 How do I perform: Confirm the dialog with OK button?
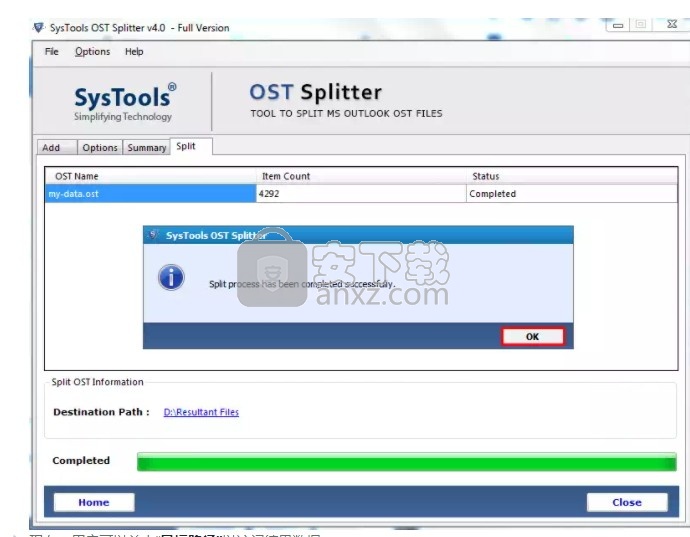coord(532,337)
